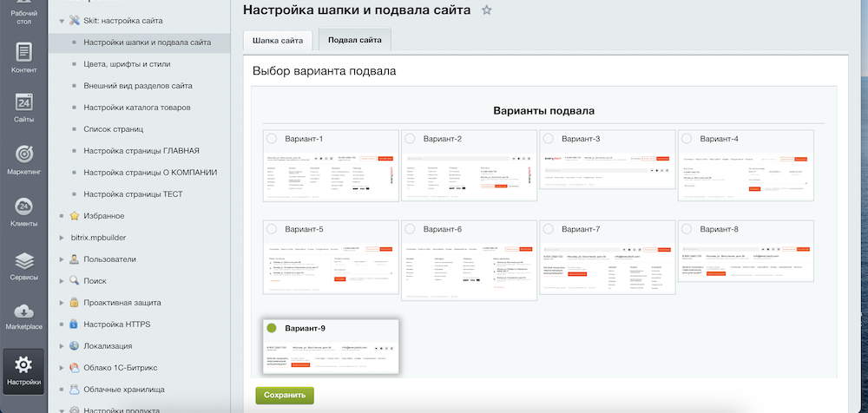Open the Настройки gear icon
This screenshot has height=413, width=868.
click(23, 364)
